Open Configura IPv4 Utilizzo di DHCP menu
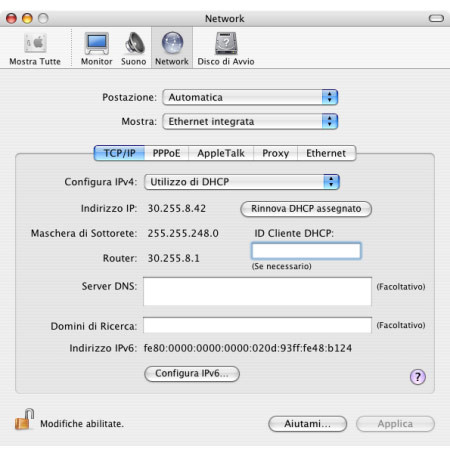This screenshot has width=450, height=456. [242, 182]
